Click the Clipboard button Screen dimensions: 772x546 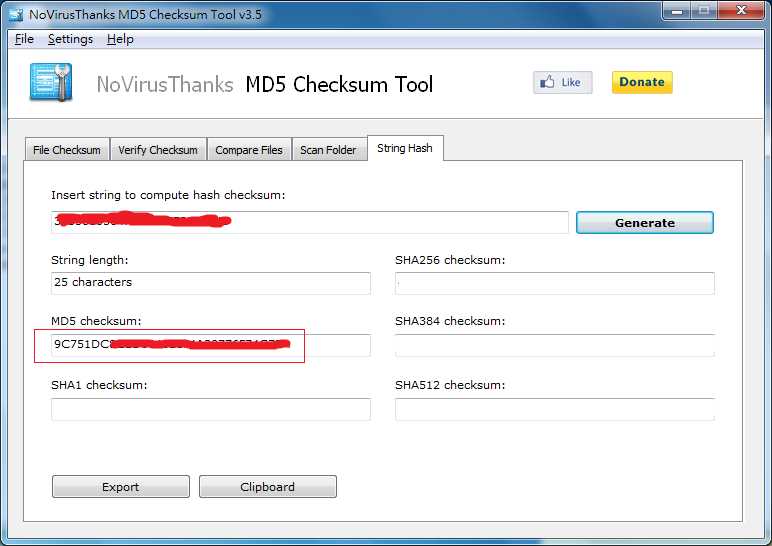[x=268, y=486]
